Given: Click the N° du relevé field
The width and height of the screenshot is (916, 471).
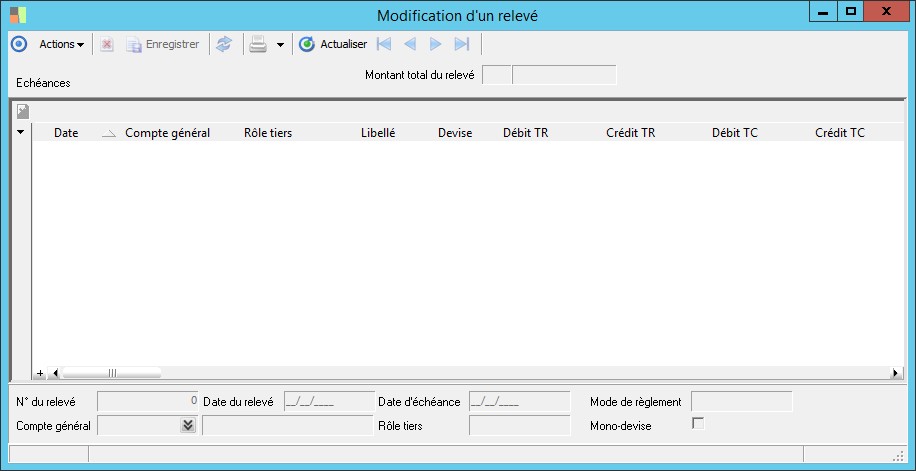Looking at the screenshot, I should 148,401.
